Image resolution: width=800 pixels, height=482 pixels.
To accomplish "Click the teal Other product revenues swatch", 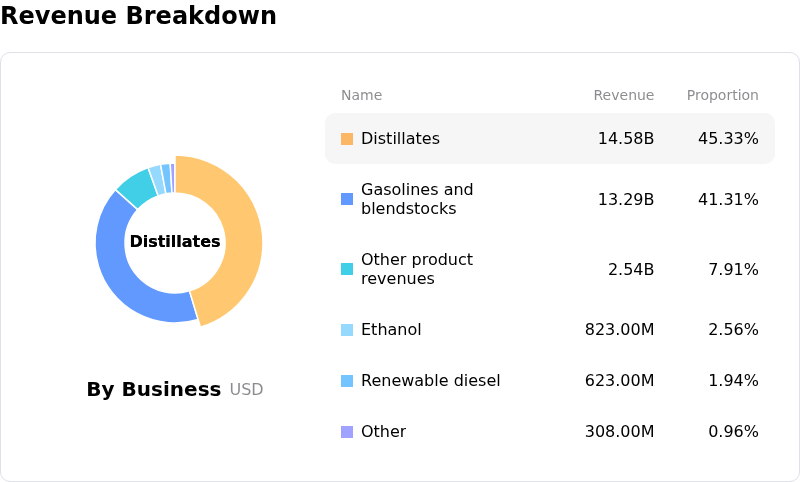I will coord(347,269).
